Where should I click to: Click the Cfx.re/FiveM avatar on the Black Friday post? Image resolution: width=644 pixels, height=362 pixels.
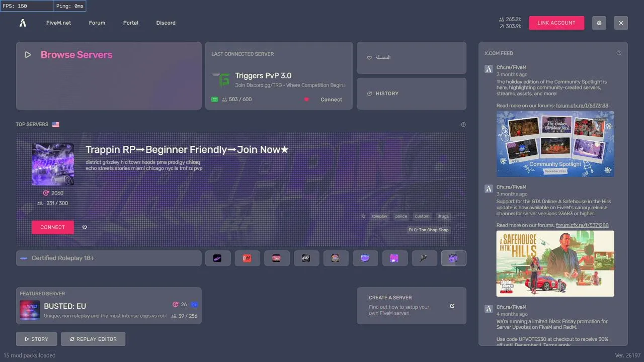(x=488, y=308)
